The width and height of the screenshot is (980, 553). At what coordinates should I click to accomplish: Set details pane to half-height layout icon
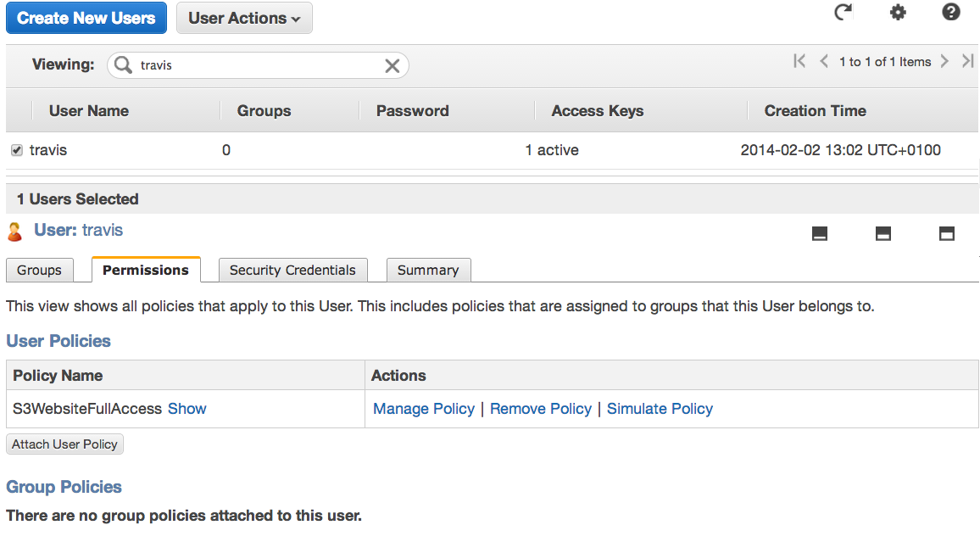883,234
